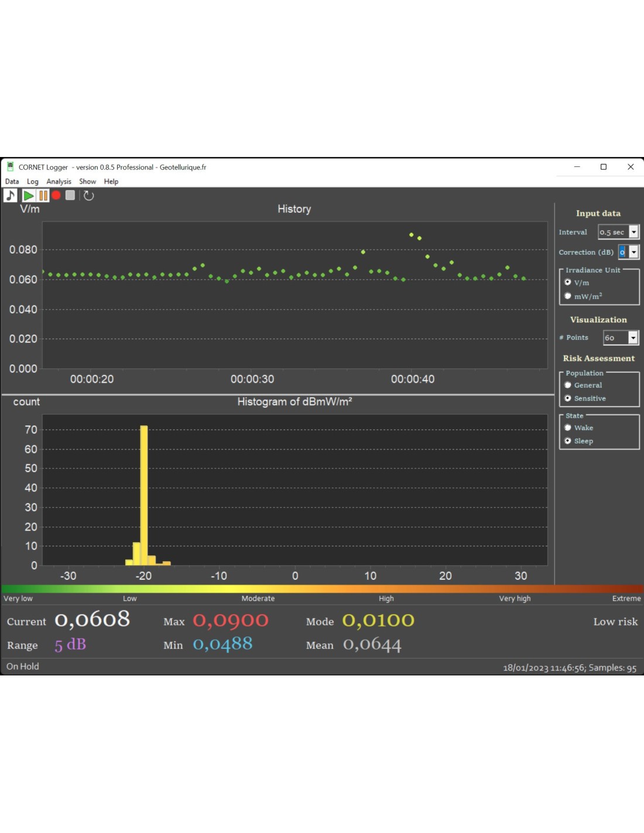Open the Analysis menu
Image resolution: width=644 pixels, height=833 pixels.
(x=59, y=182)
